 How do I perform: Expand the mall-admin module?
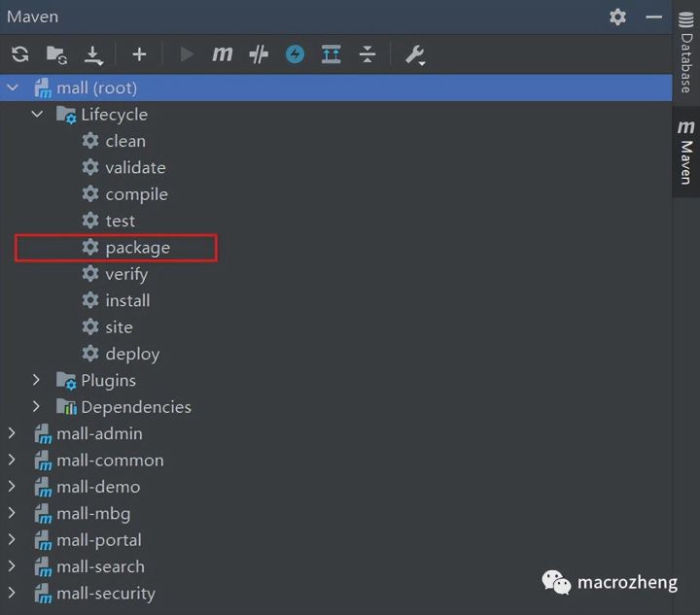(x=12, y=433)
